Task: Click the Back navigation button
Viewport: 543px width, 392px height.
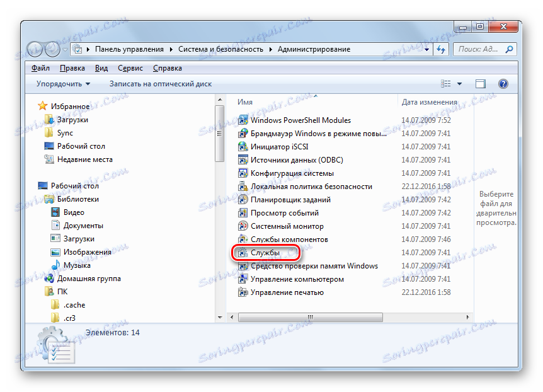Action: 35,49
